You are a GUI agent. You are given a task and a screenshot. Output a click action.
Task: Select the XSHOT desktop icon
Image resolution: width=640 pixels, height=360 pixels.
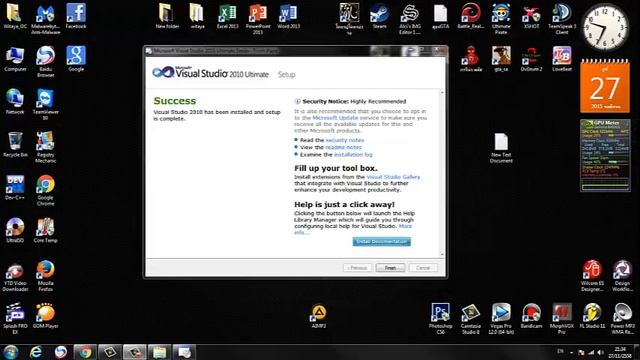tap(531, 16)
